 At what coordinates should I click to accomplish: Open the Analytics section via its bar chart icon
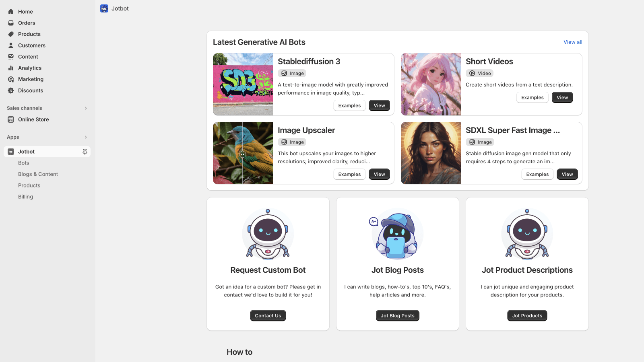10,68
